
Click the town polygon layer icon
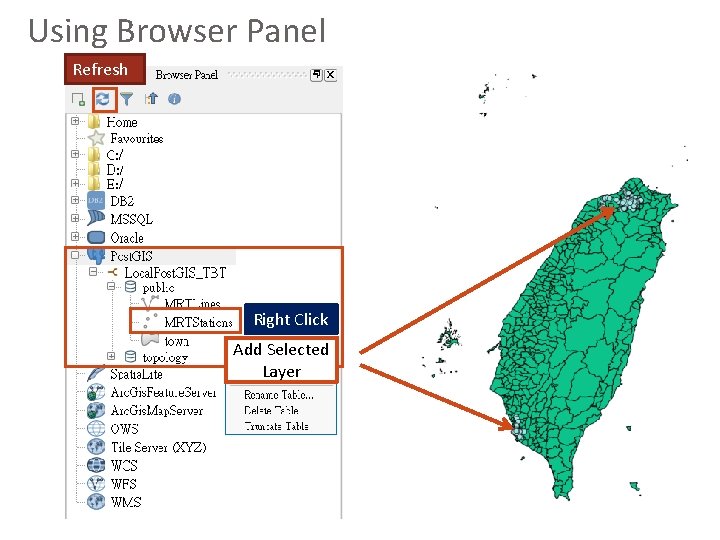click(x=150, y=340)
